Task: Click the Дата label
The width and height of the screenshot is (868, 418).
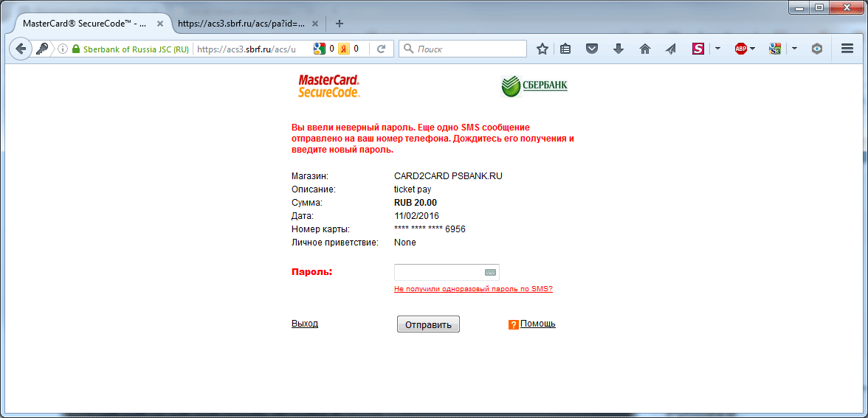Action: pos(303,215)
